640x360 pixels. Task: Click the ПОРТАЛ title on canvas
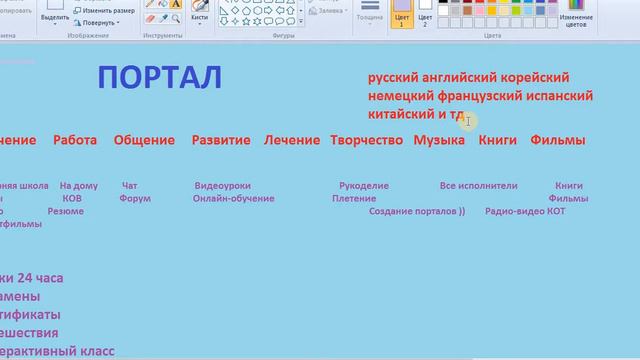click(x=160, y=78)
